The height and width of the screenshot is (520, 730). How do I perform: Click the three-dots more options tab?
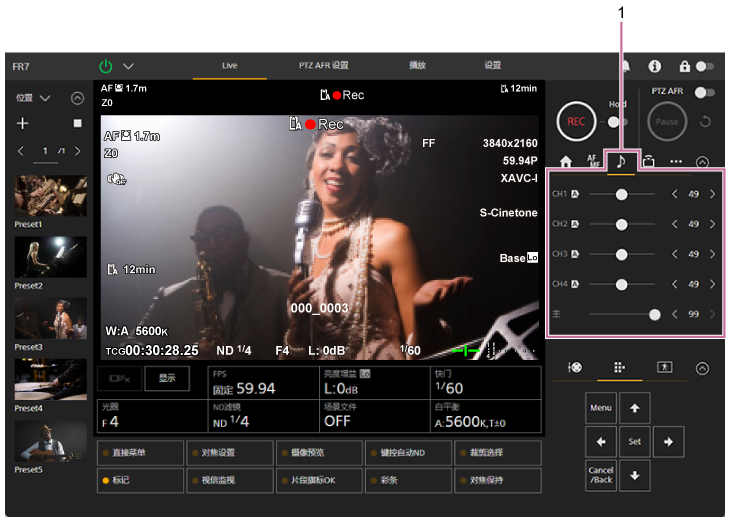(x=675, y=161)
